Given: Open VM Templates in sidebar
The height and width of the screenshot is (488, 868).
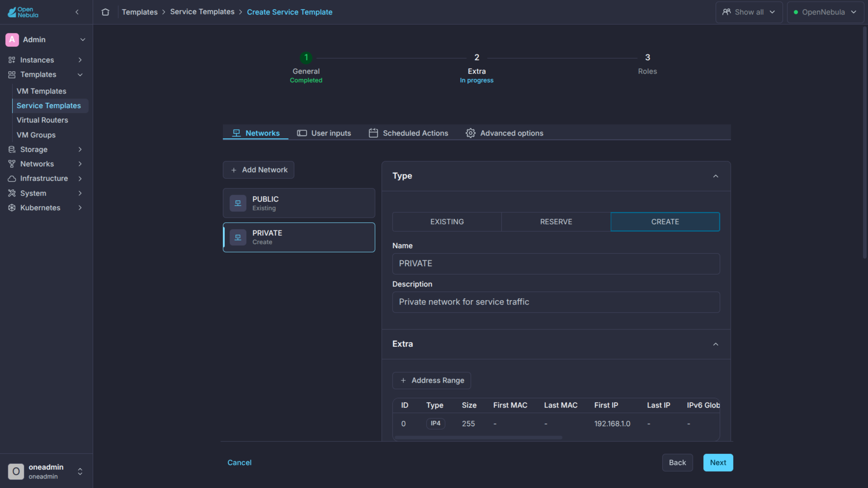Looking at the screenshot, I should tap(42, 91).
